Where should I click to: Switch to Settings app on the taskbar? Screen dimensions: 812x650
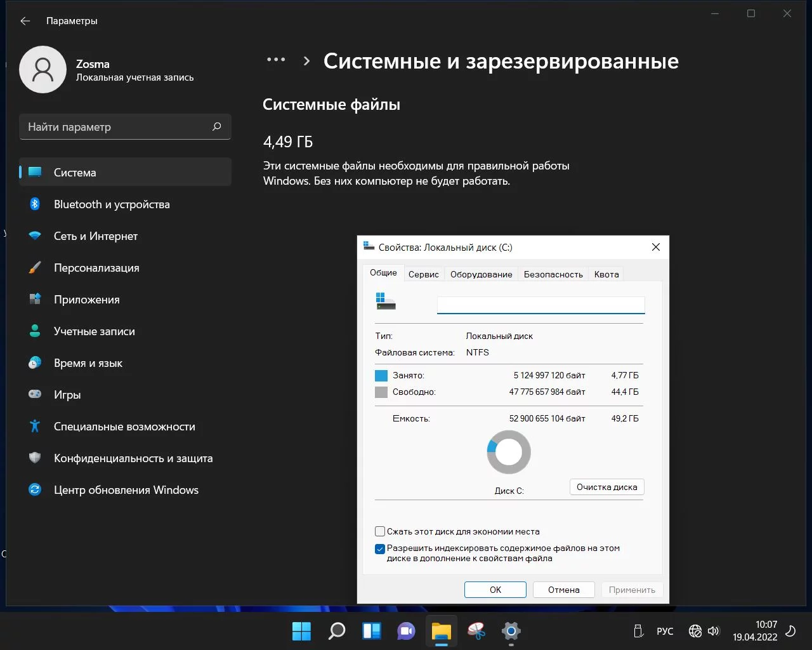click(x=511, y=631)
